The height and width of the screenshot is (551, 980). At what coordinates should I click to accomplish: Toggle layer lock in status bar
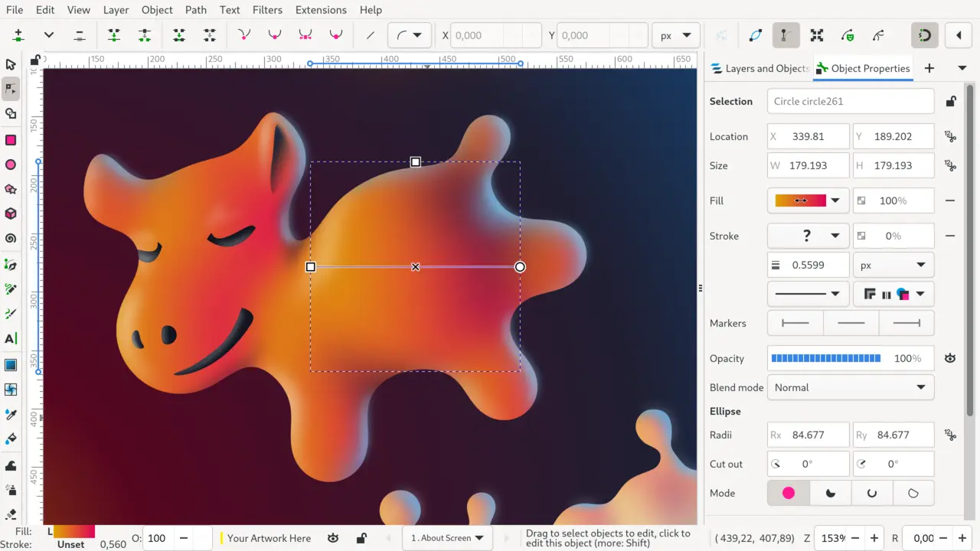(x=361, y=538)
